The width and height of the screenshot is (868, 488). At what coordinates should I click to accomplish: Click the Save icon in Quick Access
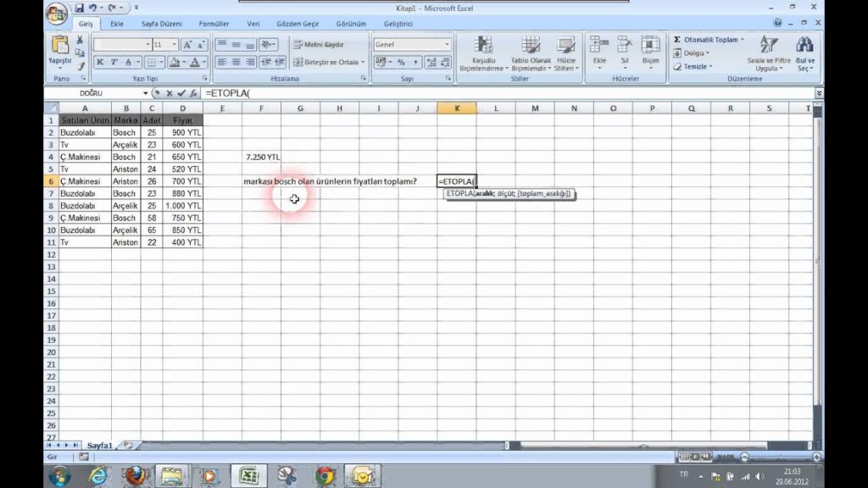pyautogui.click(x=79, y=8)
